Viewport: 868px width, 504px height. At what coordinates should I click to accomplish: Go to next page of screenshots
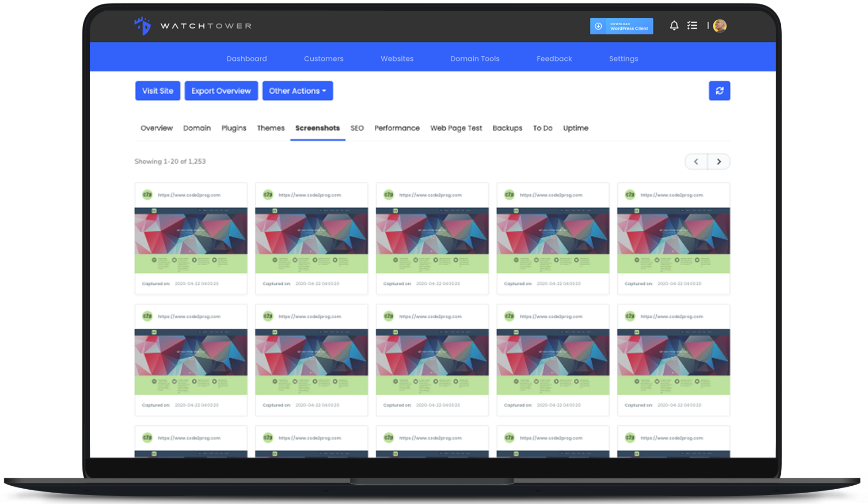(x=719, y=162)
